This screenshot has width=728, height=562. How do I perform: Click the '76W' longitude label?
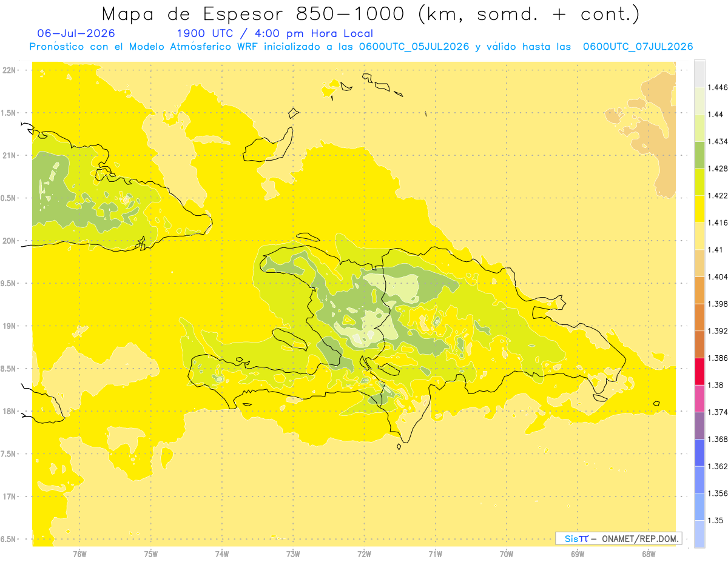click(79, 553)
